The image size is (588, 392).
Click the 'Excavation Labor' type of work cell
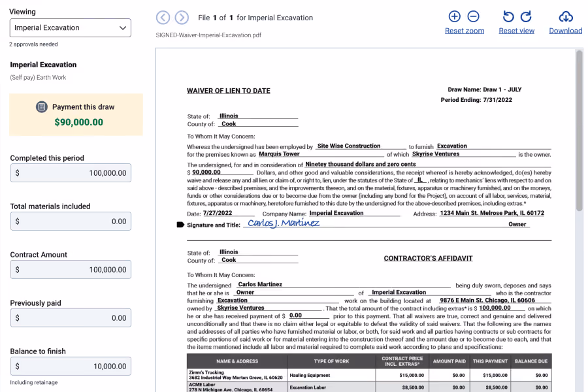click(308, 387)
